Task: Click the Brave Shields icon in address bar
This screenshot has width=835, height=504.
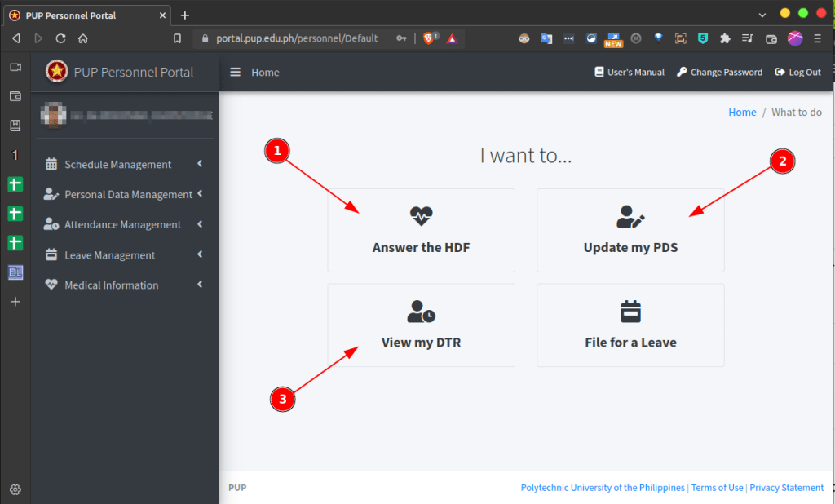Action: tap(430, 38)
